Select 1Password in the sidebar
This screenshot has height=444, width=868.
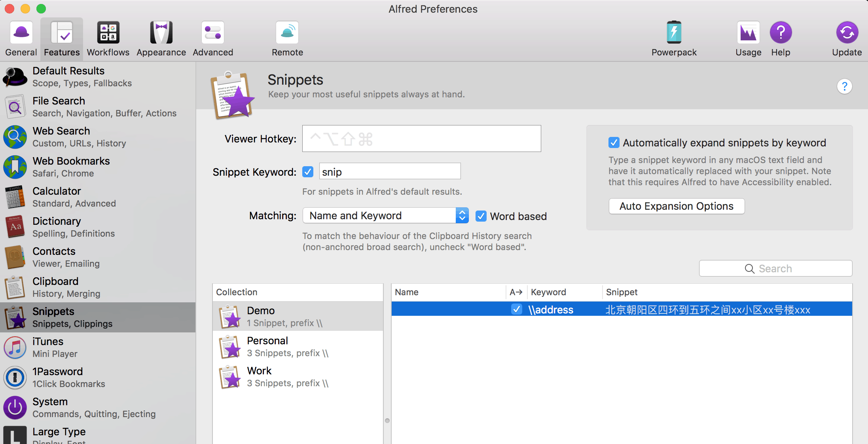point(98,378)
